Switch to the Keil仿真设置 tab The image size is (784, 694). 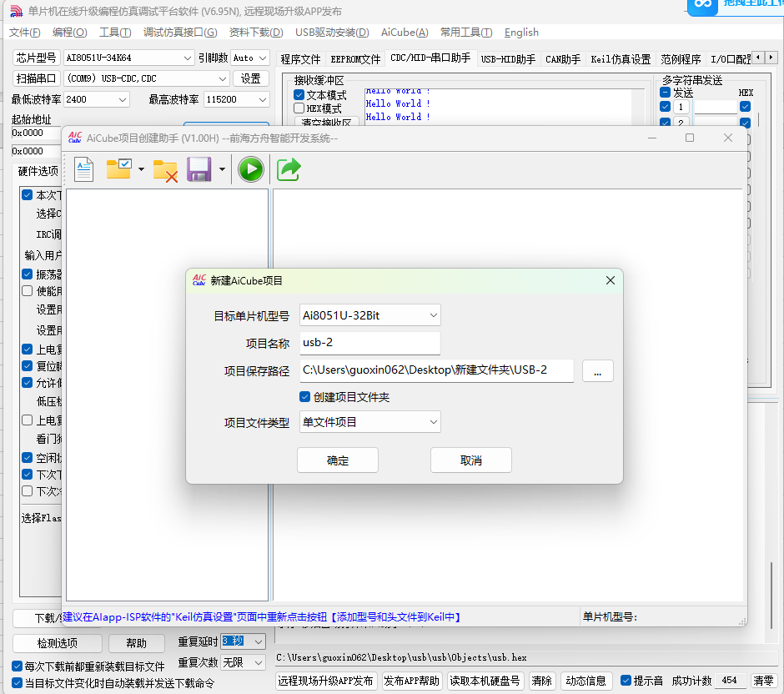click(x=621, y=59)
